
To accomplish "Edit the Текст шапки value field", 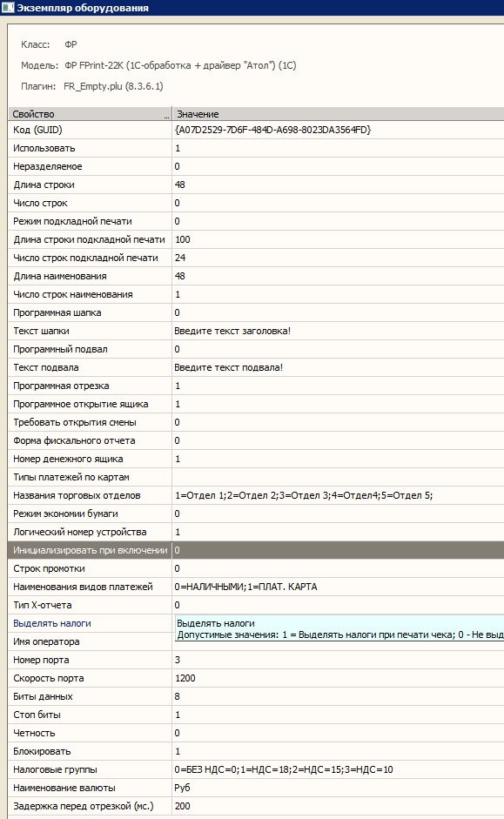I will tap(338, 331).
